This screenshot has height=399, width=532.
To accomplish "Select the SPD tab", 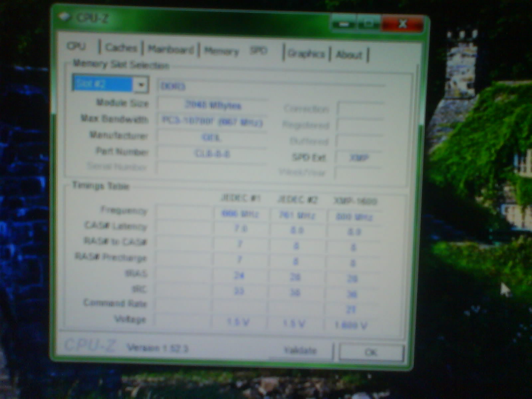I will click(x=259, y=51).
